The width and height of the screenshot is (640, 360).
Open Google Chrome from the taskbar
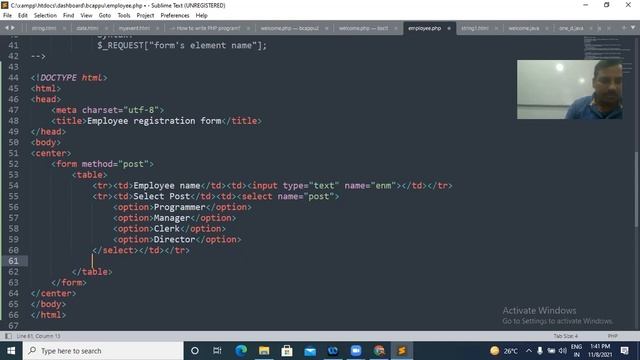(379, 351)
